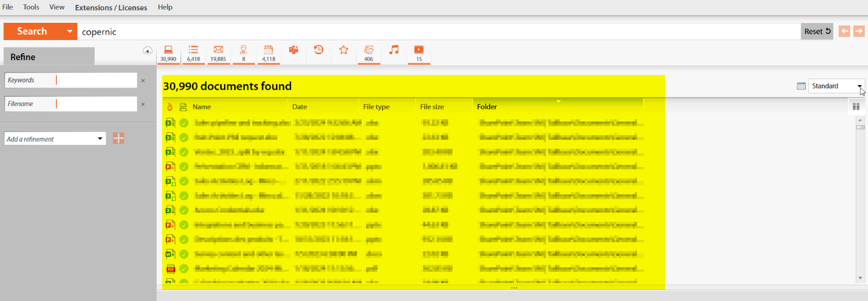Select the Refine tab
This screenshot has width=868, height=301.
point(49,56)
